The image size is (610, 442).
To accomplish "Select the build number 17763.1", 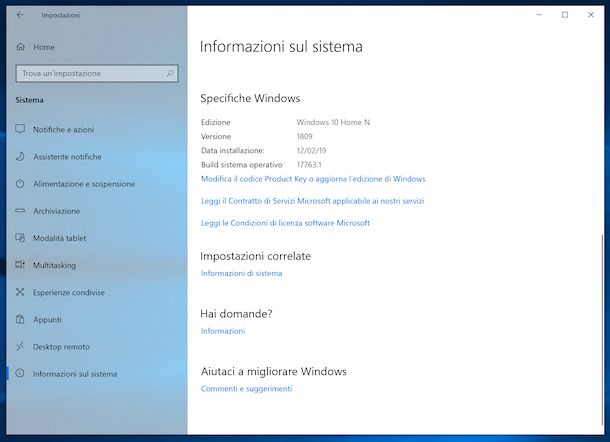I will pyautogui.click(x=309, y=165).
